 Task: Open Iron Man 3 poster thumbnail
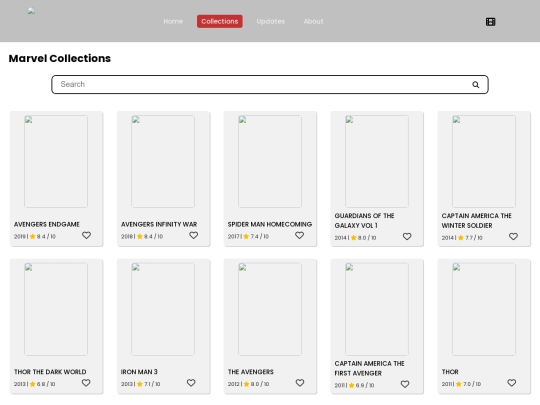point(163,309)
